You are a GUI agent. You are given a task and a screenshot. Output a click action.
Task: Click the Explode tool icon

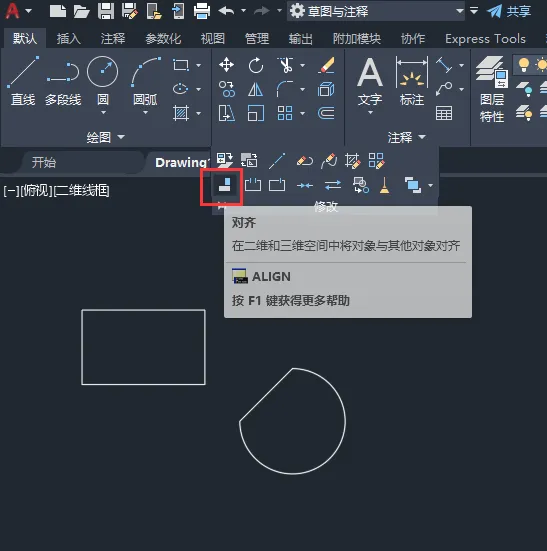326,89
